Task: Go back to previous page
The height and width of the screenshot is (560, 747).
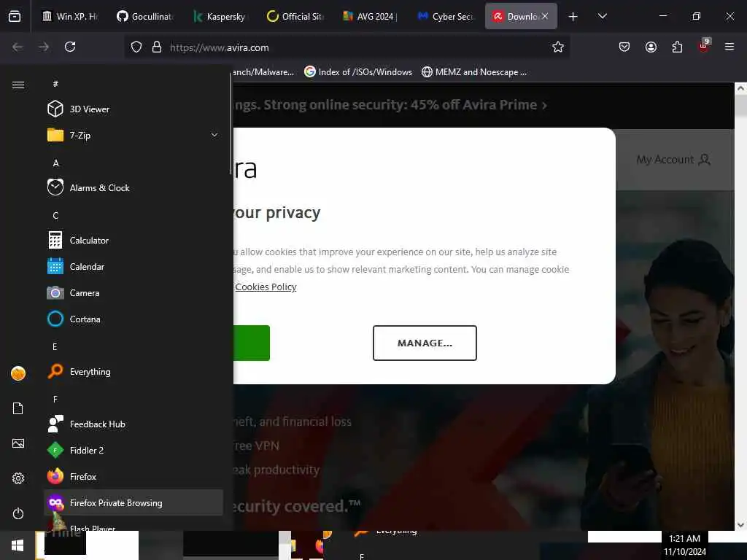Action: [x=18, y=47]
